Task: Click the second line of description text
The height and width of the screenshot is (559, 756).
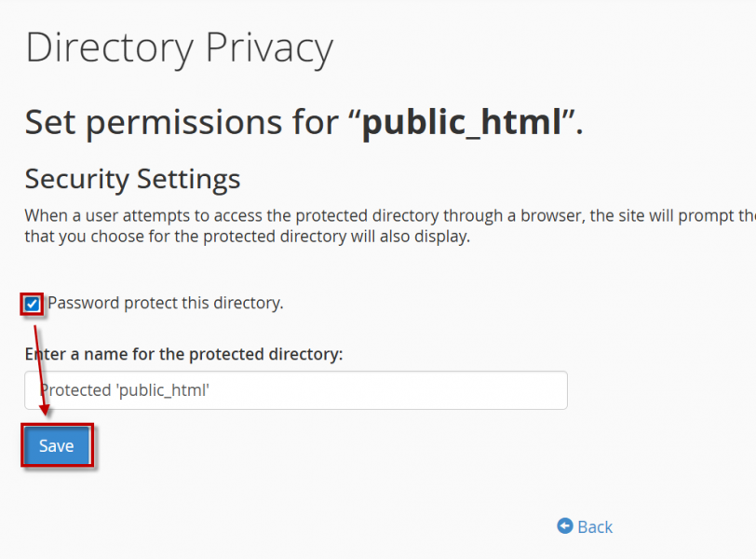Action: tap(248, 236)
